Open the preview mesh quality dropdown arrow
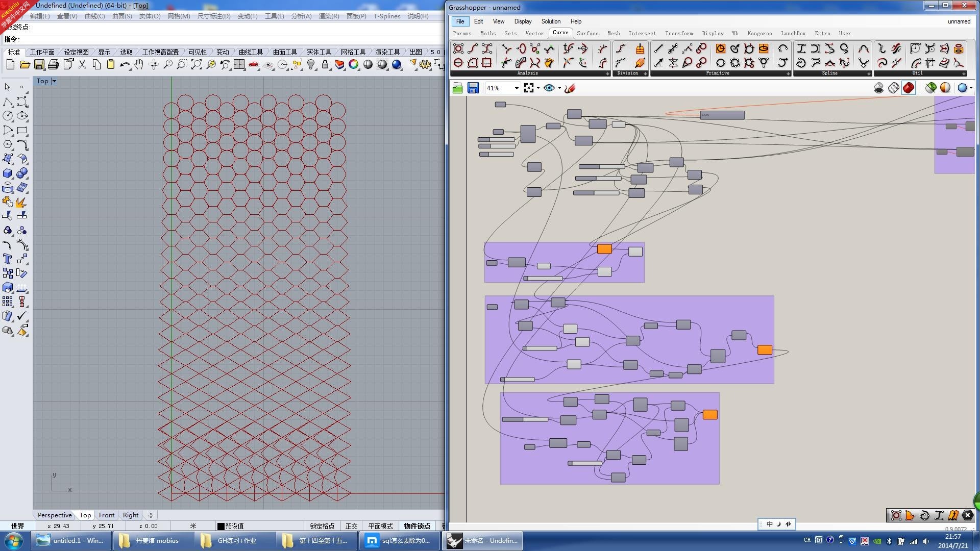The height and width of the screenshot is (551, 980). click(970, 88)
